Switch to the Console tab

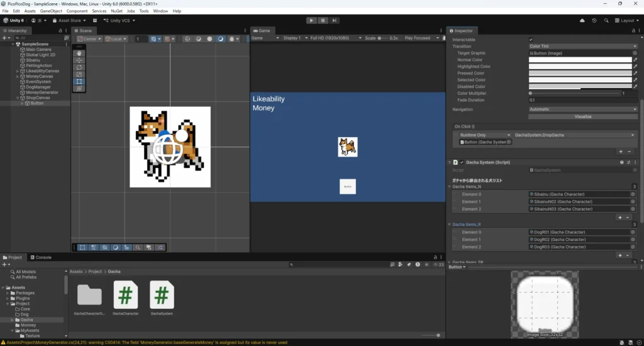[x=43, y=257]
